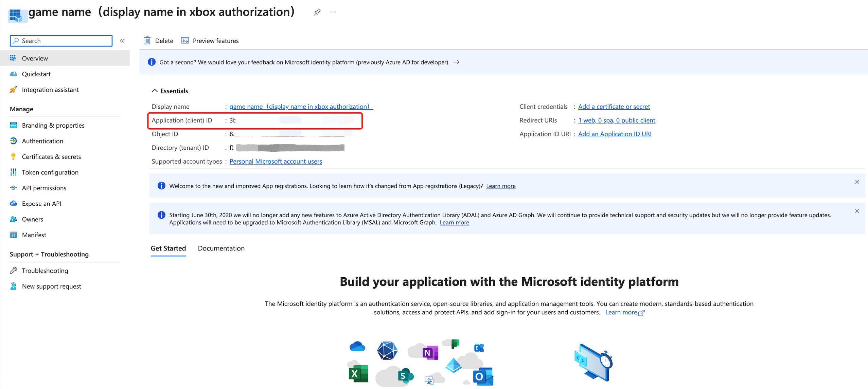Go to Certificates & secrets

(x=51, y=157)
